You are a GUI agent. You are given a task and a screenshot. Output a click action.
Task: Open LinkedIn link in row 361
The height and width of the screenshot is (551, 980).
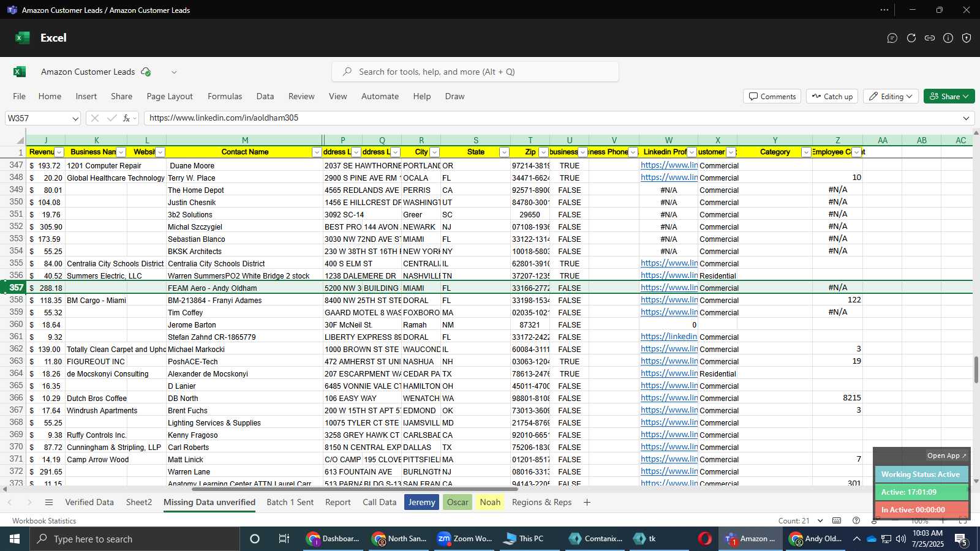tap(669, 337)
